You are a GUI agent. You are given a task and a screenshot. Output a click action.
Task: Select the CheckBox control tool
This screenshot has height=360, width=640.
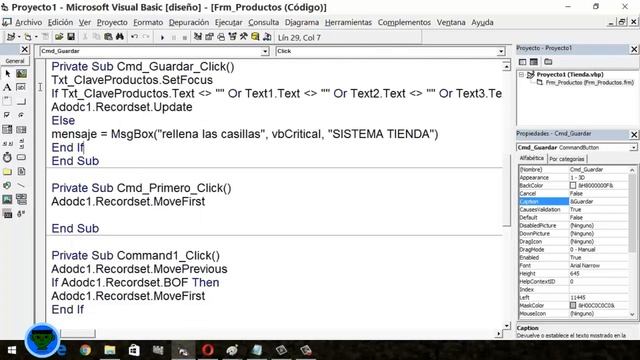[x=7, y=115]
